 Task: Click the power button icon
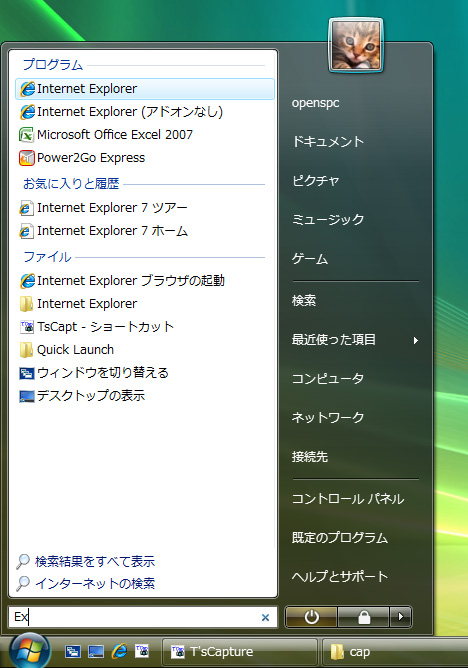[x=311, y=617]
